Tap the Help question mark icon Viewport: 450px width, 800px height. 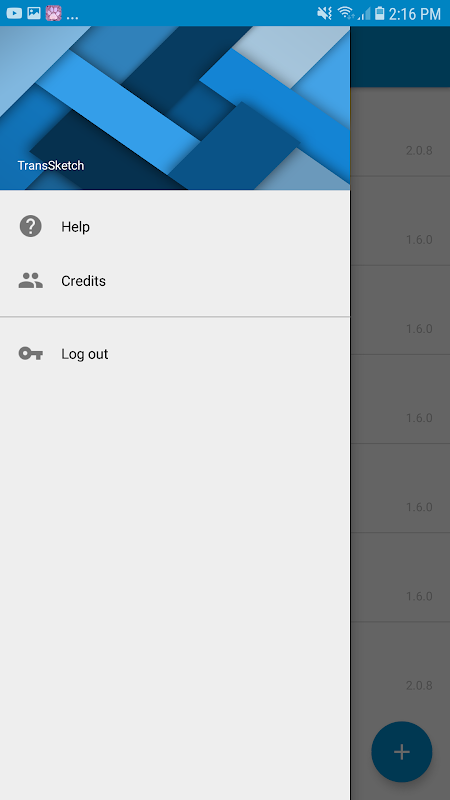[31, 226]
